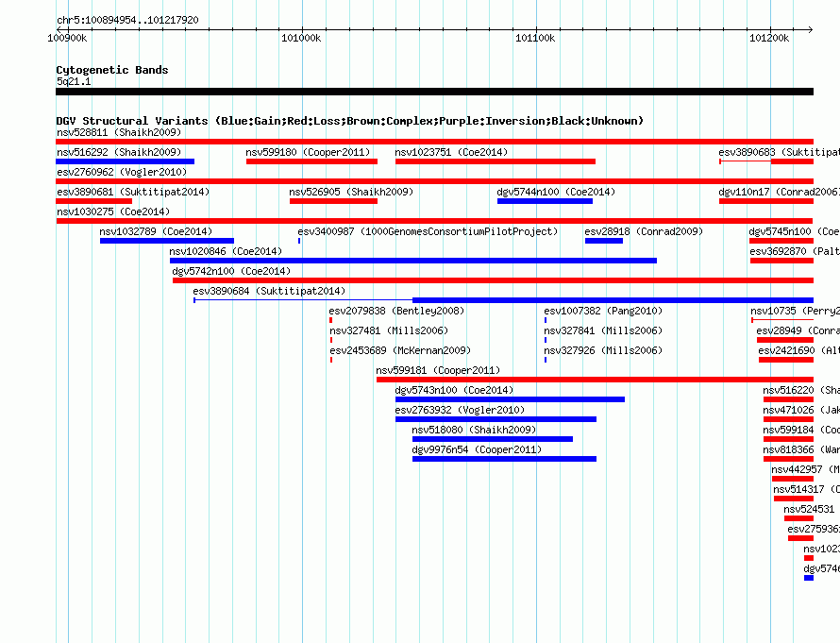This screenshot has width=840, height=643.
Task: Click the nsv524531 variant label
Action: 809,509
